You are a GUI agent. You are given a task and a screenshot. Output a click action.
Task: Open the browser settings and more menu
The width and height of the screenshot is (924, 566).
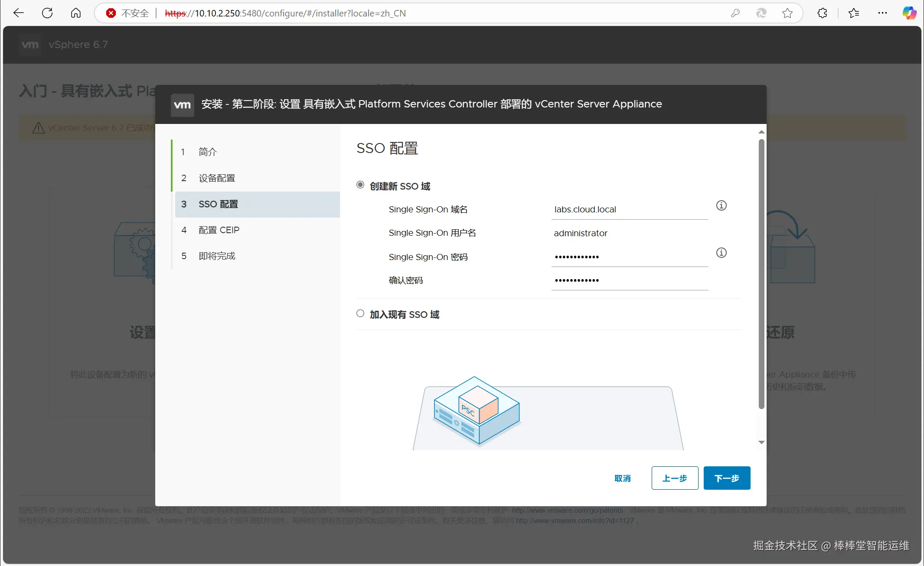(882, 13)
